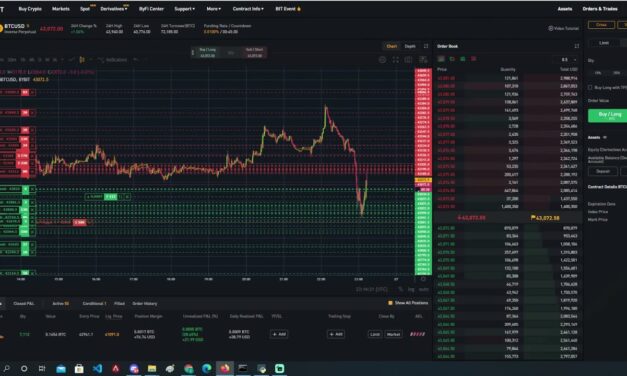
Task: Toggle log scale on the chart axis
Action: click(411, 289)
